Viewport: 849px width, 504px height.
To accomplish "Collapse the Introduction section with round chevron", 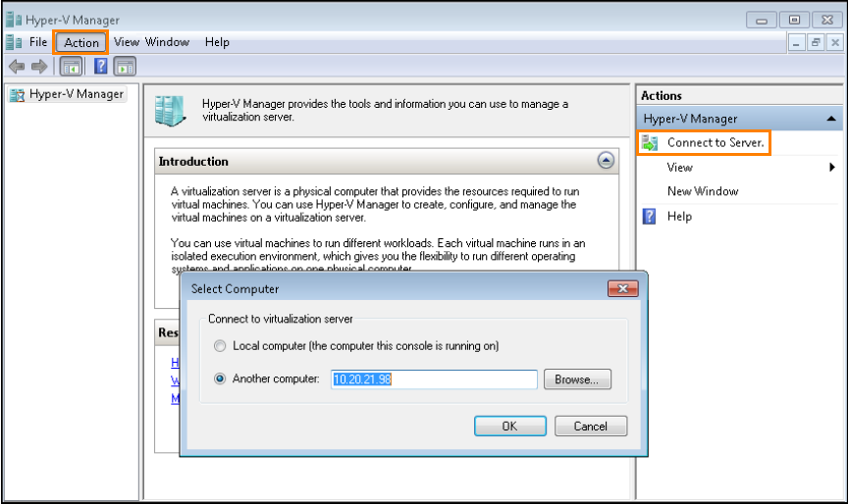I will 606,161.
